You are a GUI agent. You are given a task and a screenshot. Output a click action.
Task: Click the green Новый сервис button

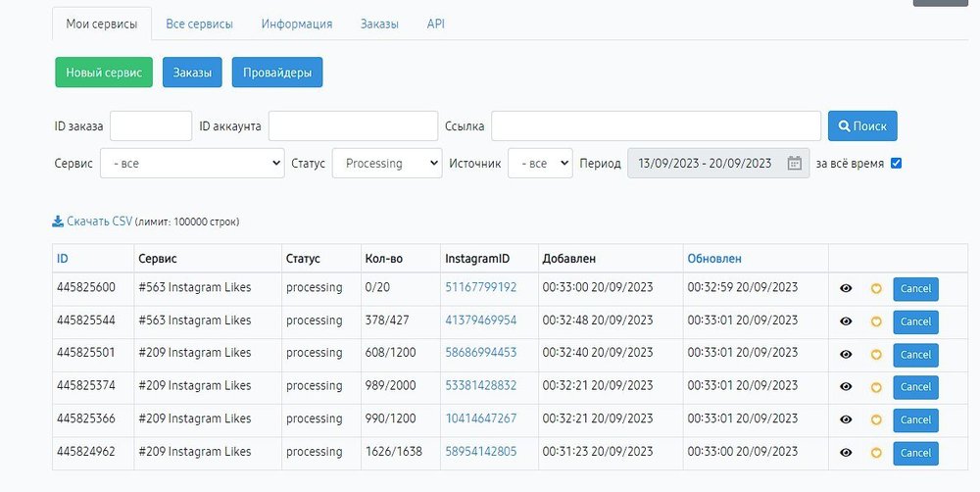[104, 73]
